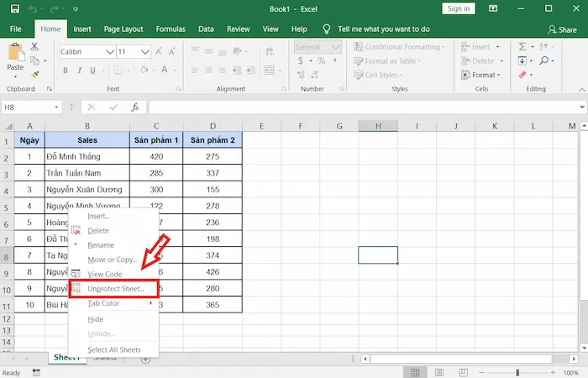Image resolution: width=588 pixels, height=378 pixels.
Task: Toggle Align Left button
Action: [x=195, y=70]
